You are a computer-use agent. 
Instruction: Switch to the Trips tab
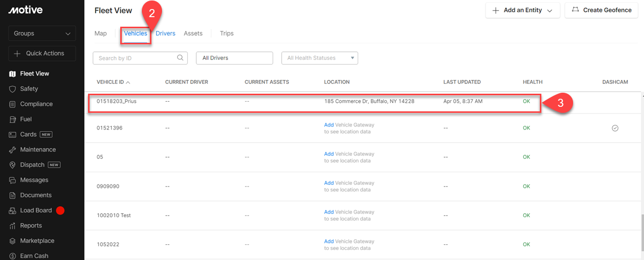click(226, 33)
